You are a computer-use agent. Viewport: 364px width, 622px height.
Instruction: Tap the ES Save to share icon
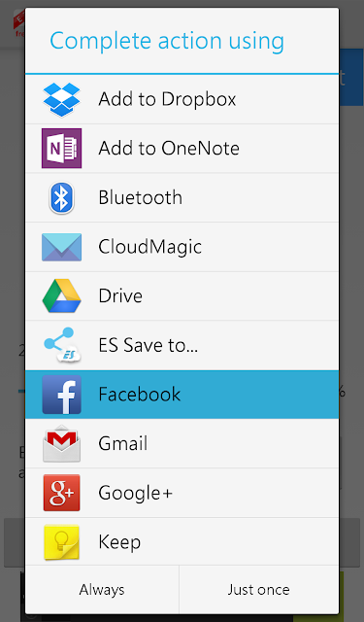[62, 345]
